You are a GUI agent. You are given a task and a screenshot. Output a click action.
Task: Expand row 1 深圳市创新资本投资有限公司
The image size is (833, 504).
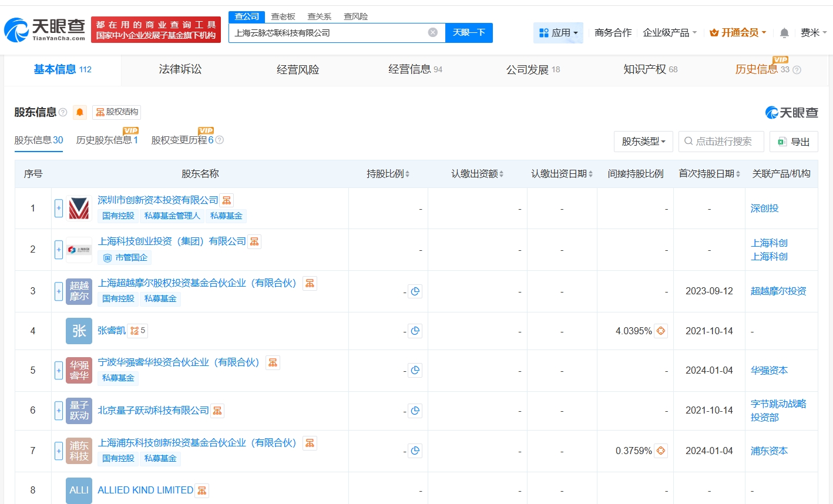click(x=59, y=209)
